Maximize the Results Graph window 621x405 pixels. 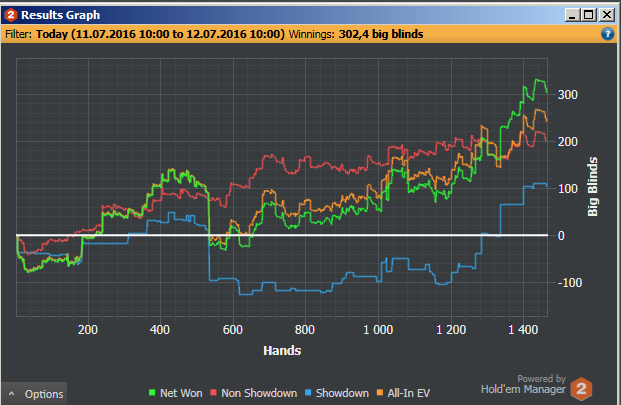tap(589, 15)
